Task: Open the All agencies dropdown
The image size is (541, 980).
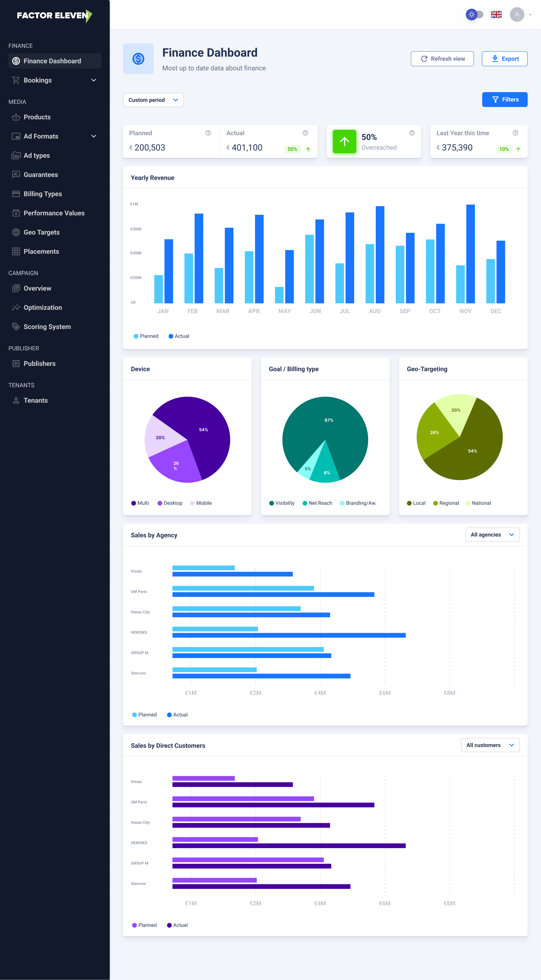Action: coord(492,535)
